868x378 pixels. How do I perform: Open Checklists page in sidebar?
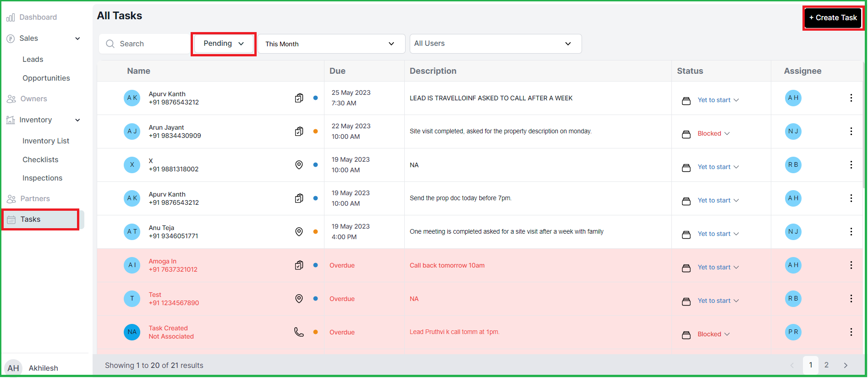tap(40, 160)
